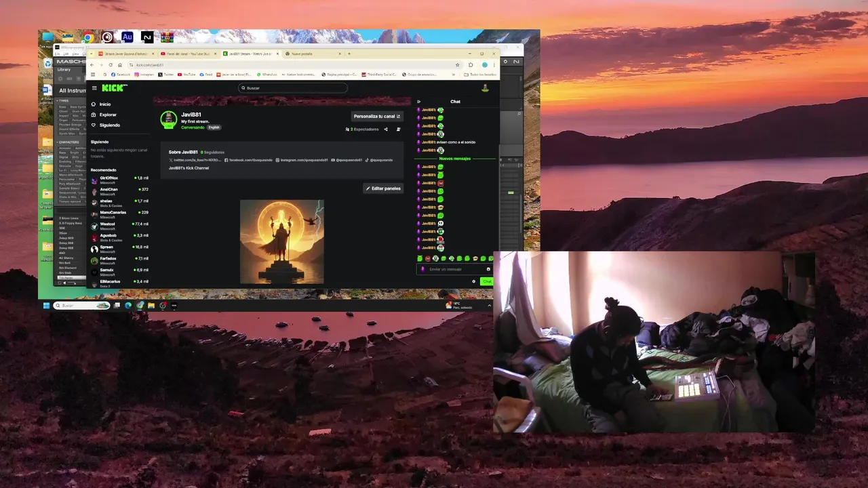This screenshot has width=868, height=488.
Task: Open a new browser tab
Action: click(x=349, y=54)
